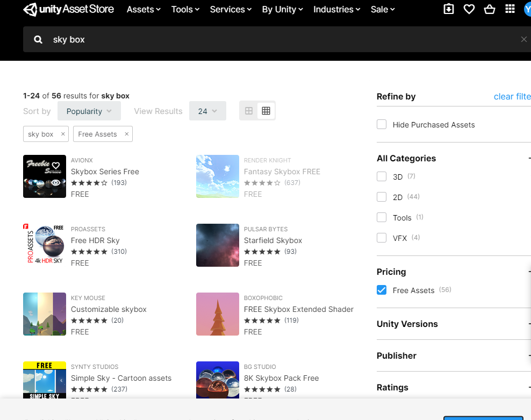The height and width of the screenshot is (420, 531).
Task: Open the shopping cart basket icon
Action: click(x=489, y=9)
